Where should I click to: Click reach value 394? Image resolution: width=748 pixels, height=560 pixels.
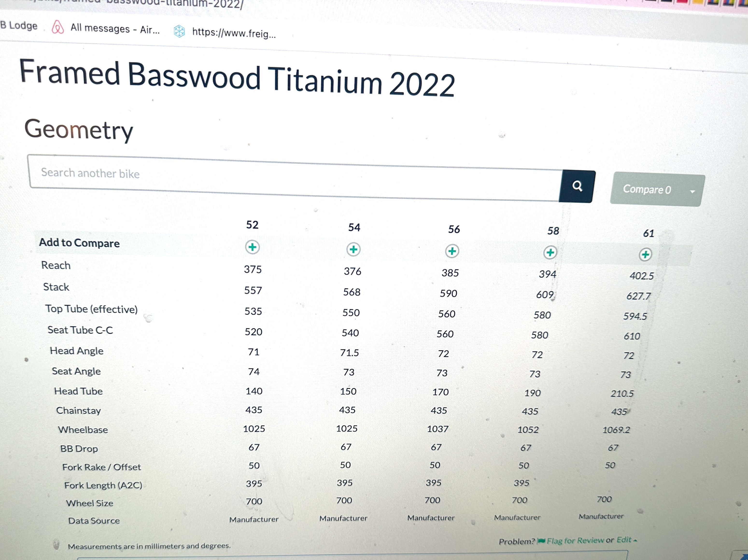pos(547,274)
